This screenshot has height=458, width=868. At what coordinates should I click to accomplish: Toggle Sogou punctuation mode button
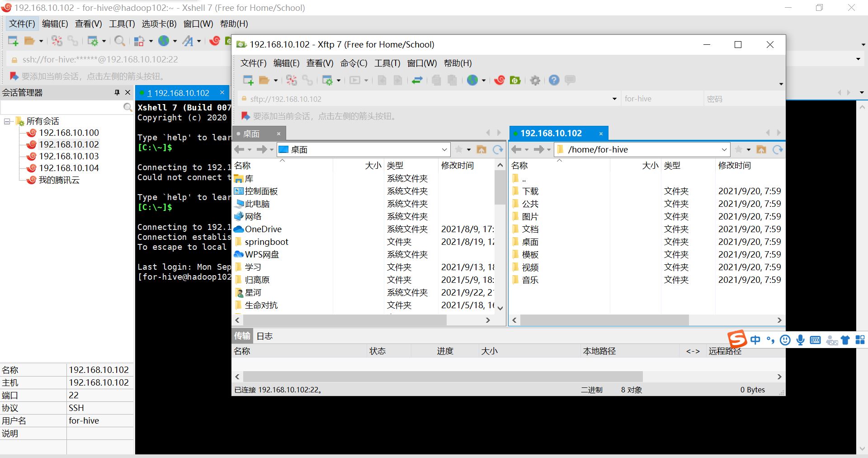point(770,340)
